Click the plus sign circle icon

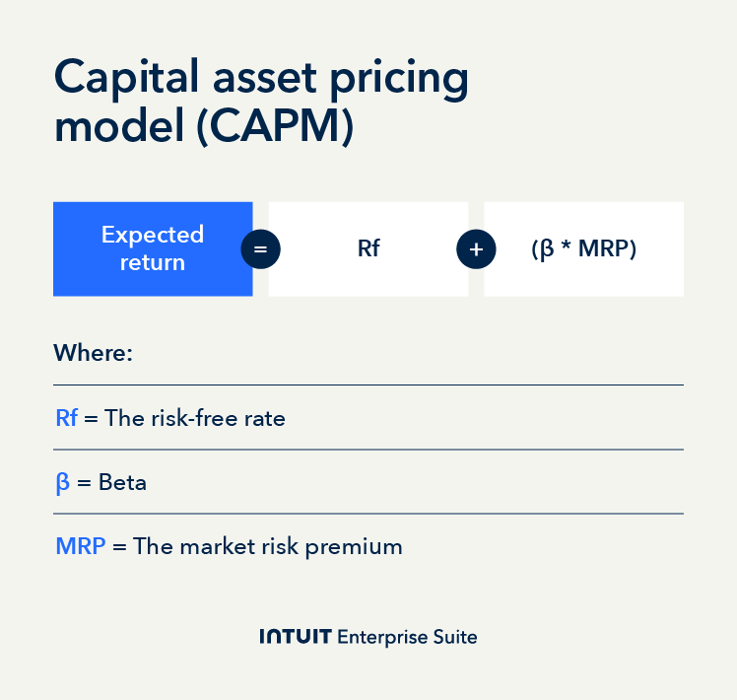(476, 249)
